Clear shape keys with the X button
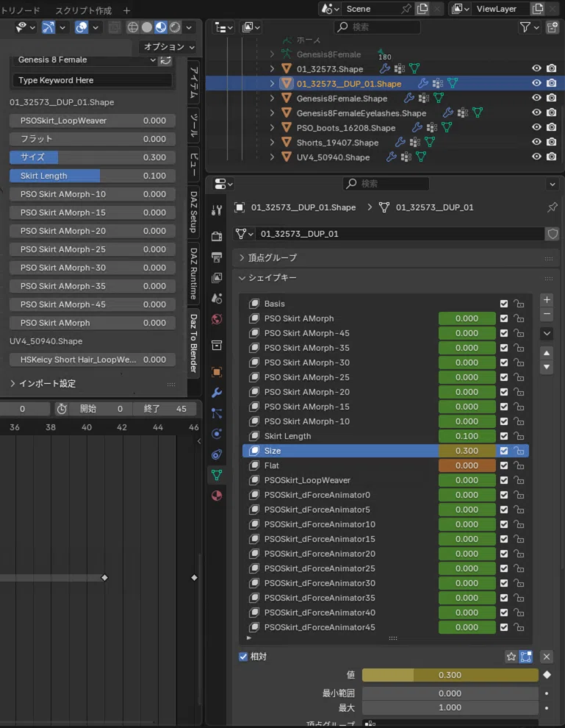 (x=547, y=657)
